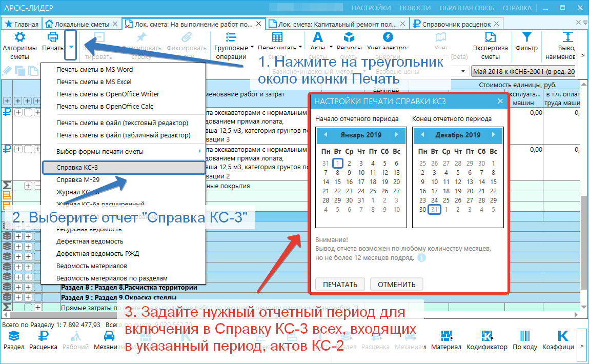Select day 31 in Декабрь 2019 calendar
Viewport: 589px width, 364px height.
click(x=434, y=209)
